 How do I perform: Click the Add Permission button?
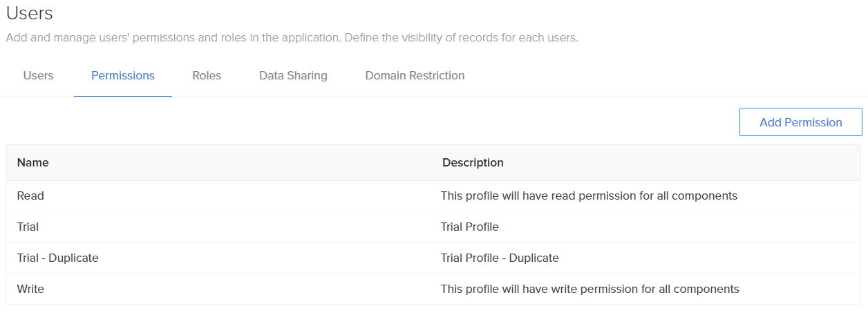(800, 122)
